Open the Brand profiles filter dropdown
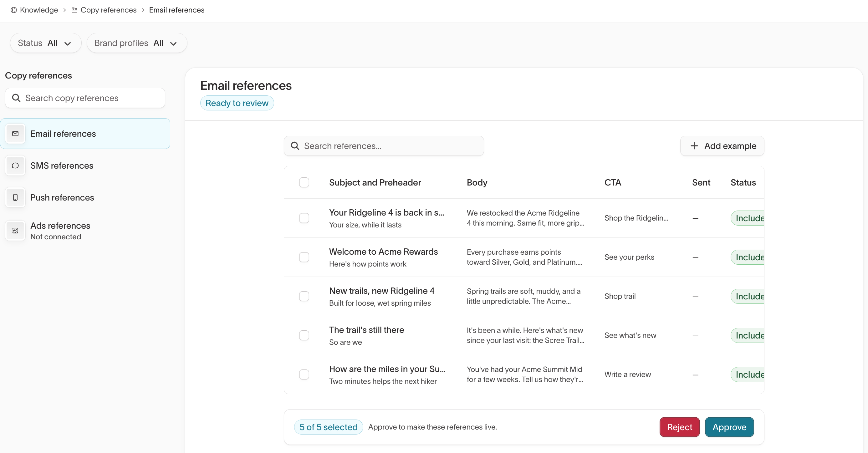Screen dimensions: 868x453 [x=137, y=43]
